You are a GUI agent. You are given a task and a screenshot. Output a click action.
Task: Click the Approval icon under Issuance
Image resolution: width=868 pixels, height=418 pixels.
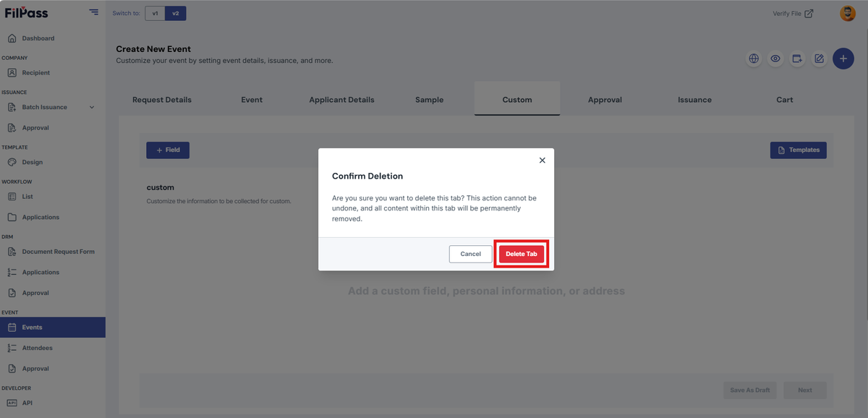click(12, 128)
